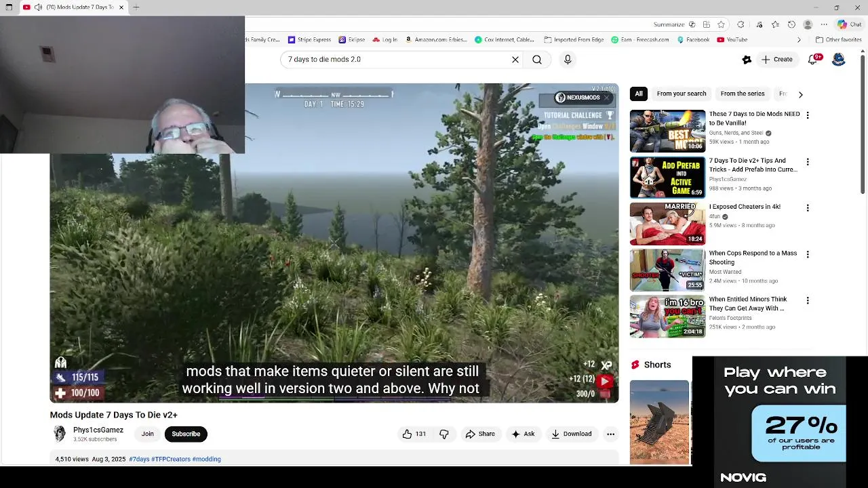Open When Cops Respond video thumbnail
868x488 pixels.
click(667, 270)
